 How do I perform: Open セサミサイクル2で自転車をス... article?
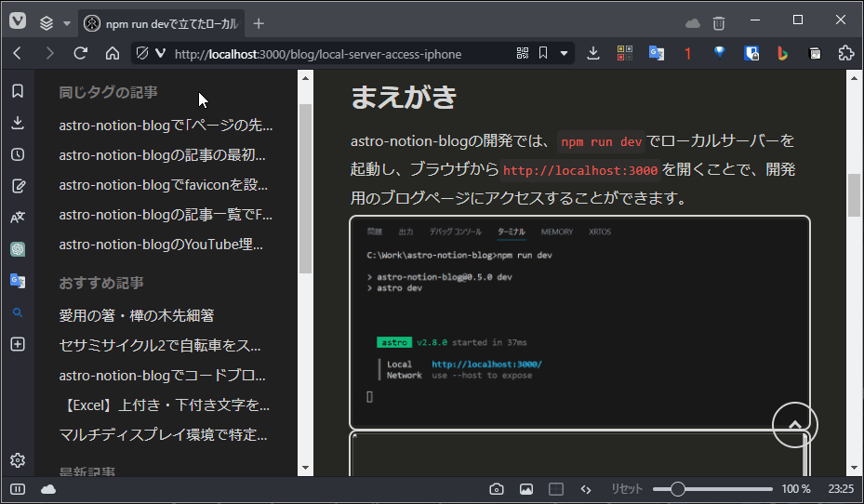[x=160, y=345]
